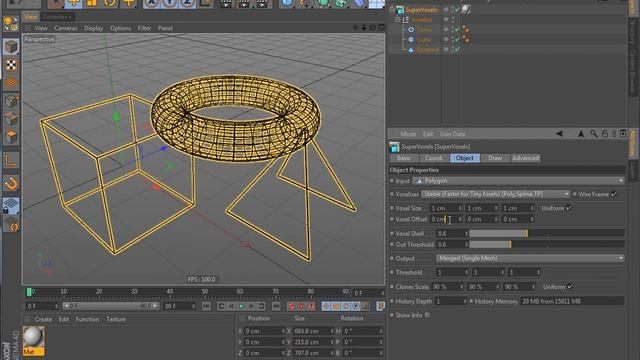Image resolution: width=640 pixels, height=360 pixels.
Task: Toggle SuperVoxels enable checkmark in object manager
Action: pos(457,9)
